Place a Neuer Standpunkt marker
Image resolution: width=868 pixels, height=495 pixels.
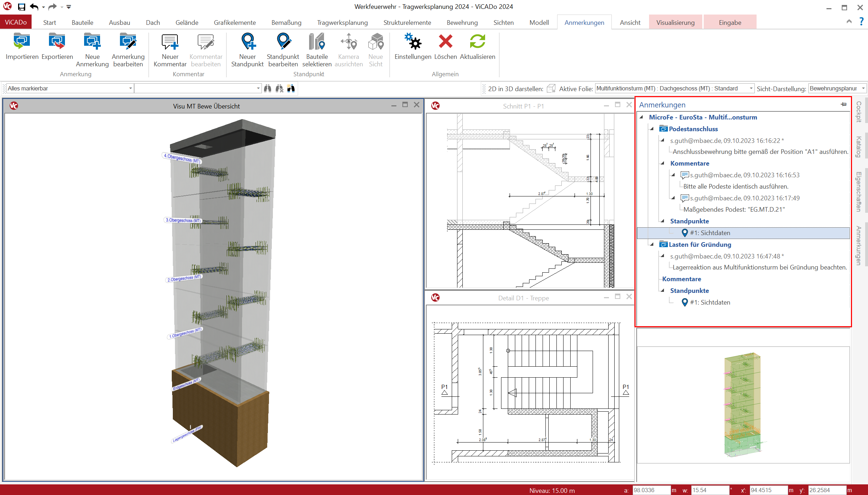[248, 41]
